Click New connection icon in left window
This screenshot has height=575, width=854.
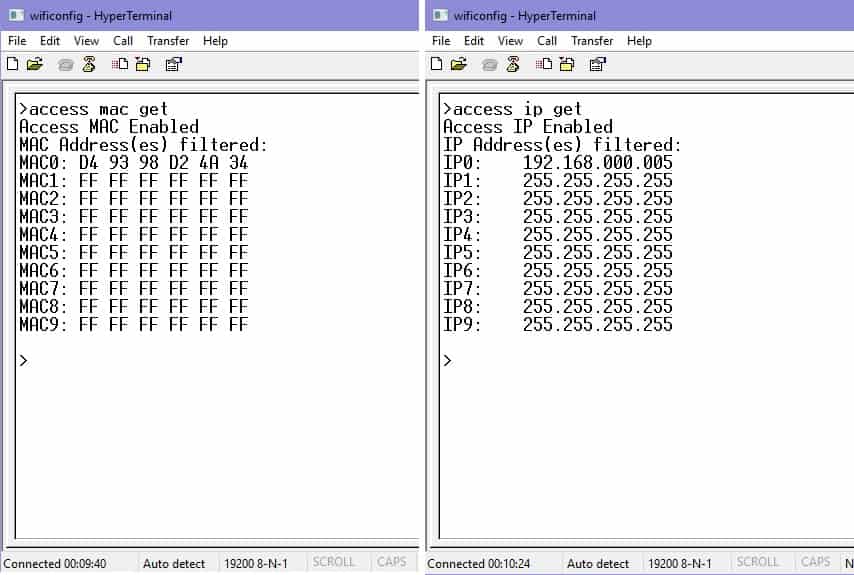(x=13, y=64)
